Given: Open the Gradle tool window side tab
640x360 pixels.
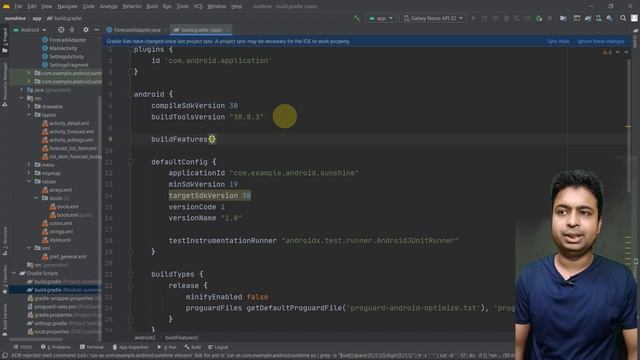Looking at the screenshot, I should 636,38.
